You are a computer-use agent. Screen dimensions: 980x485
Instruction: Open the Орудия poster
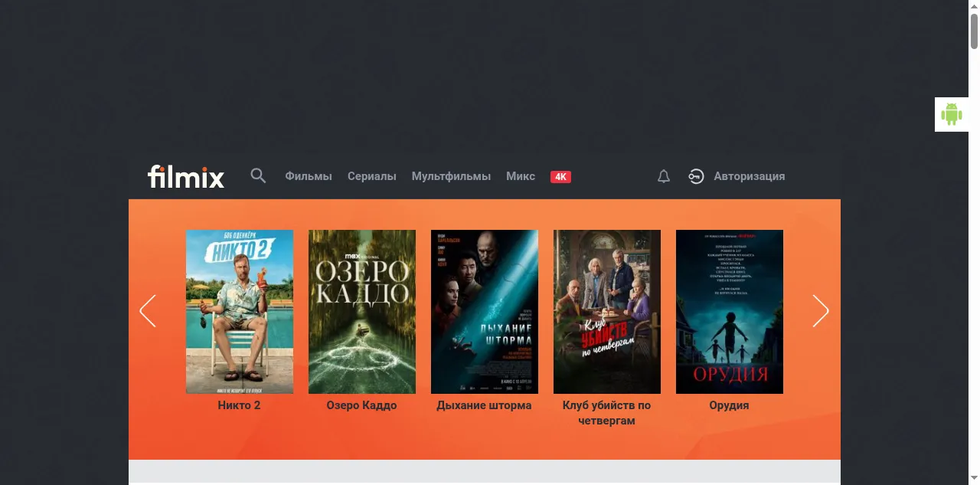click(x=730, y=312)
